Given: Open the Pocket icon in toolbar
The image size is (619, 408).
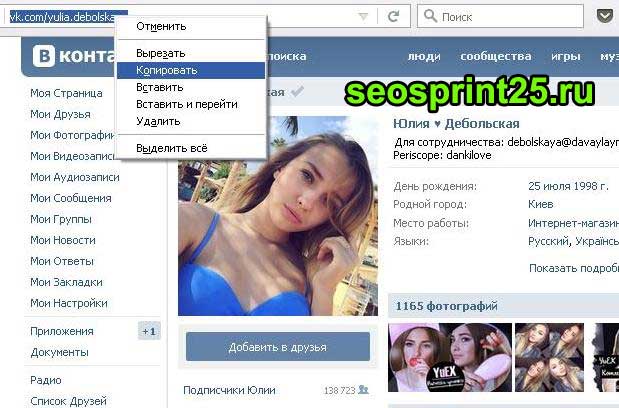Looking at the screenshot, I should pos(604,16).
